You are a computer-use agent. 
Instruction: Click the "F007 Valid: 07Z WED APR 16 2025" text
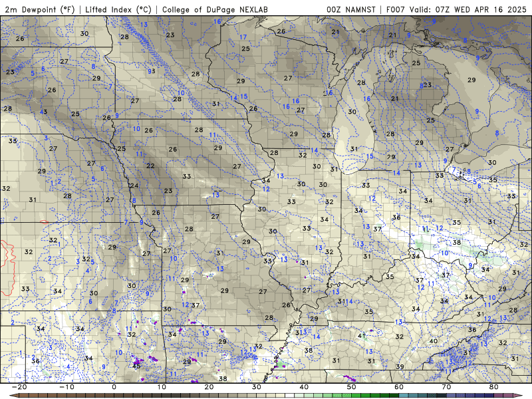(x=456, y=9)
